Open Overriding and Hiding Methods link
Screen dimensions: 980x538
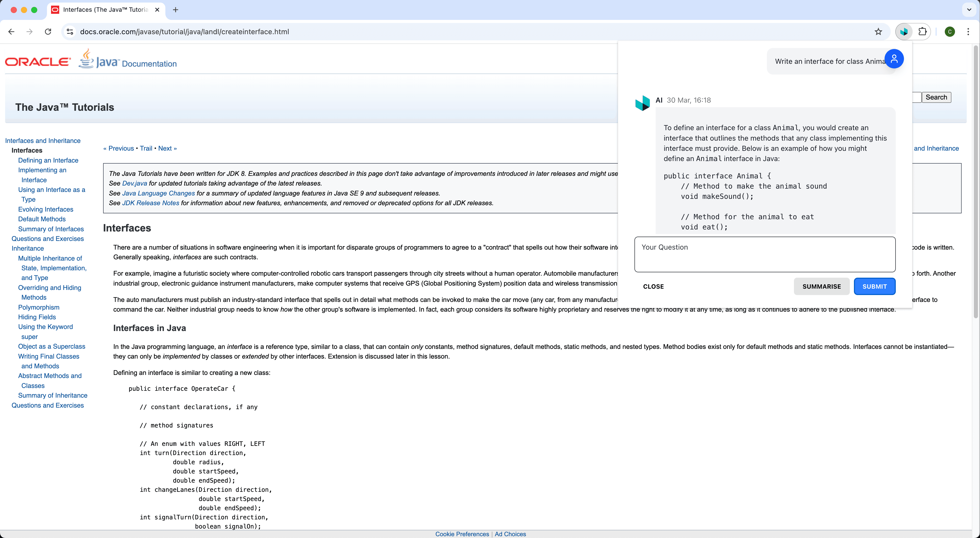click(x=50, y=292)
